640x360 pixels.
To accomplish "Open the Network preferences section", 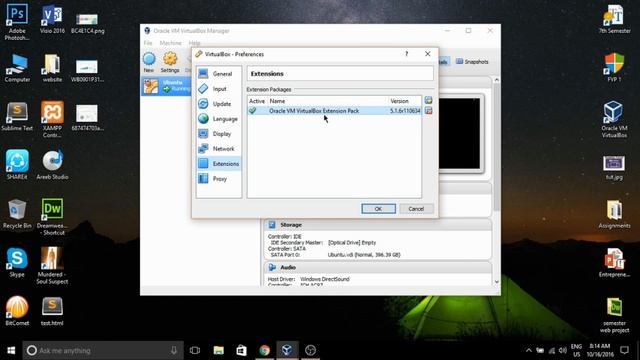I will click(219, 149).
